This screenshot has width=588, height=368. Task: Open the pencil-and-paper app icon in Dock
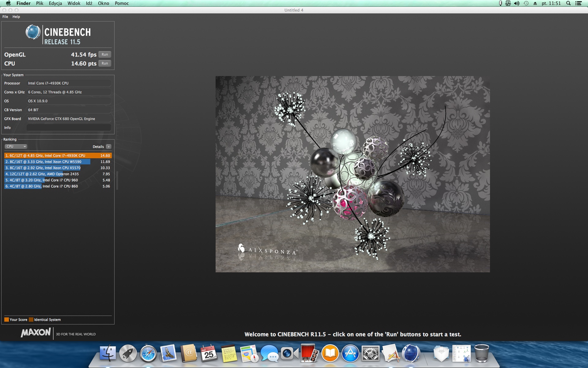tap(390, 353)
